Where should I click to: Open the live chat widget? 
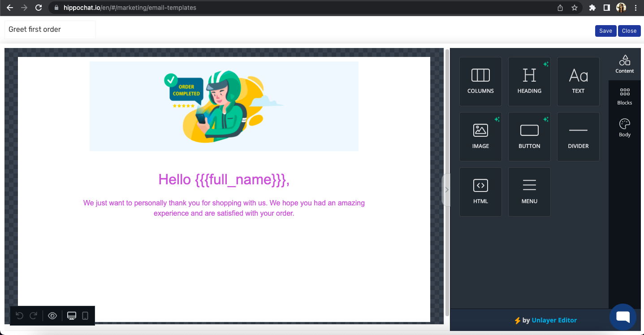(623, 317)
